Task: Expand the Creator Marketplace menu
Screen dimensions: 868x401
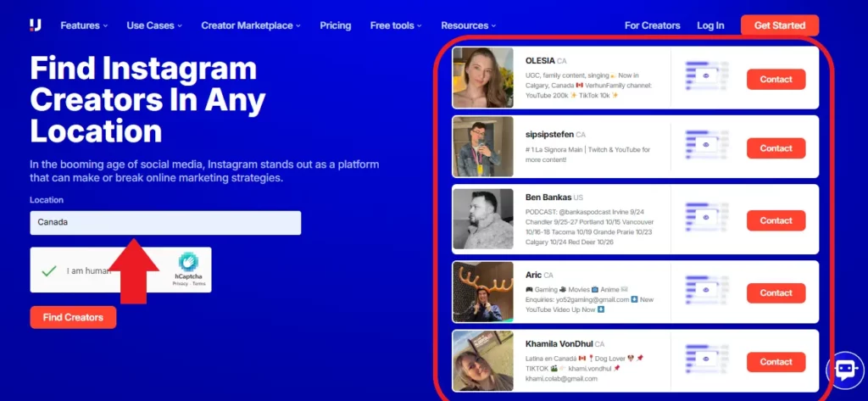Action: click(x=251, y=25)
